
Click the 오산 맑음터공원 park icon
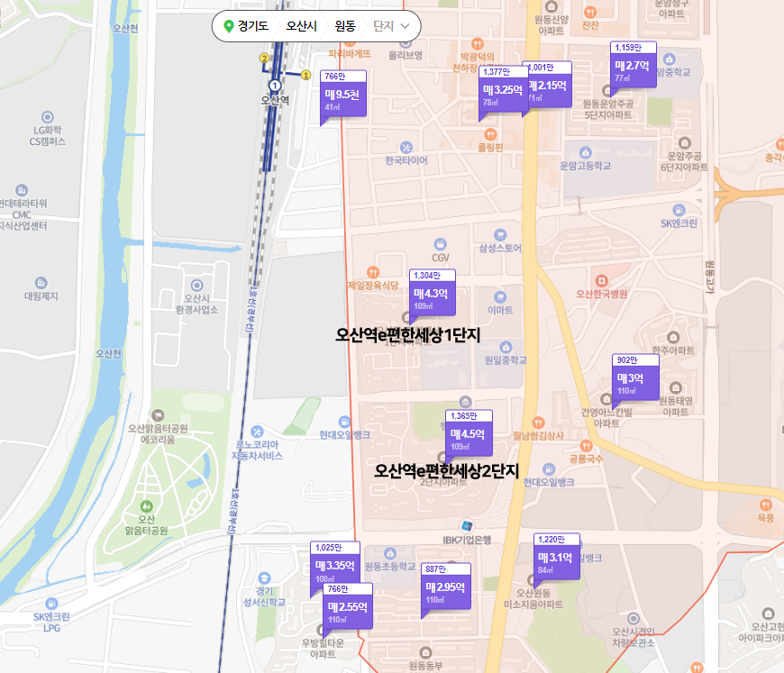147,506
